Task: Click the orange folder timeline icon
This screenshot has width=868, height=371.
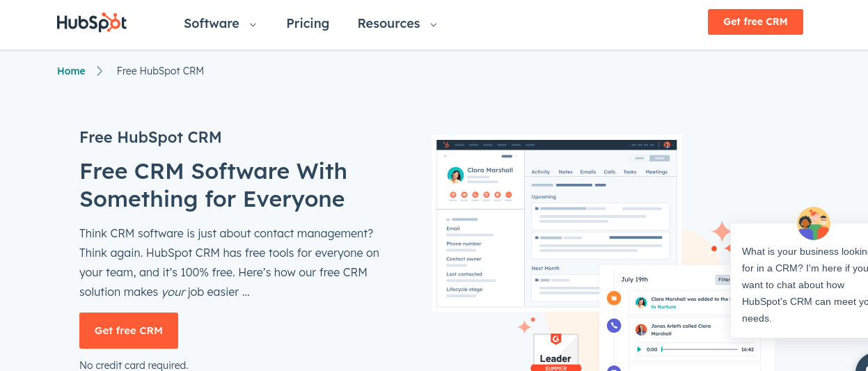Action: tap(613, 299)
